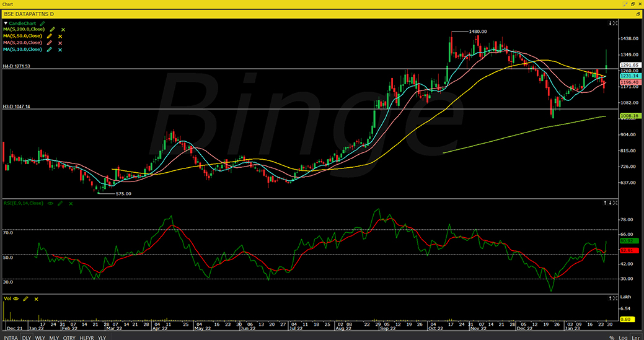This screenshot has width=644, height=340.
Task: Click the MA(S,10.0,Close) legend label
Action: point(24,49)
